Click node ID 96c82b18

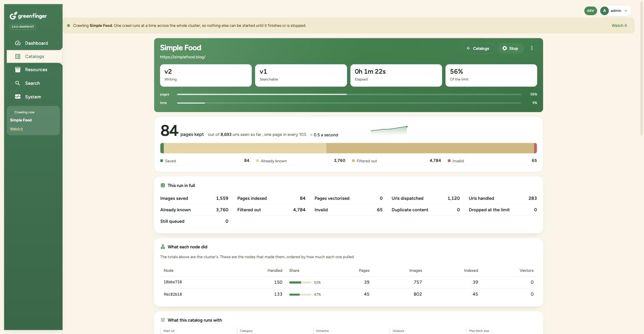click(x=172, y=294)
